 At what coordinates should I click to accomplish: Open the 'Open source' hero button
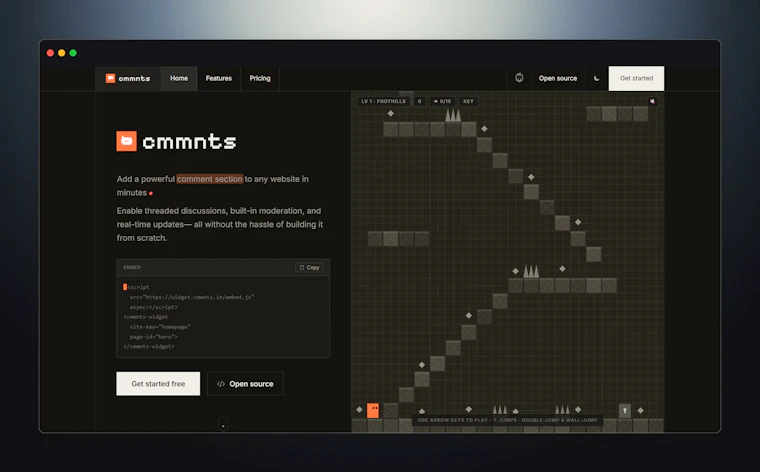pyautogui.click(x=245, y=384)
